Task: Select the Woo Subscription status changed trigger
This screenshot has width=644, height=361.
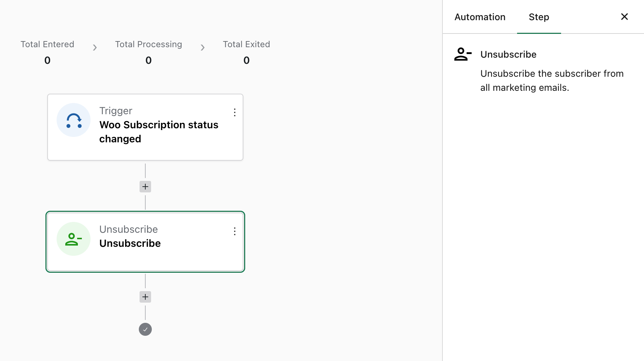Action: pos(159,132)
